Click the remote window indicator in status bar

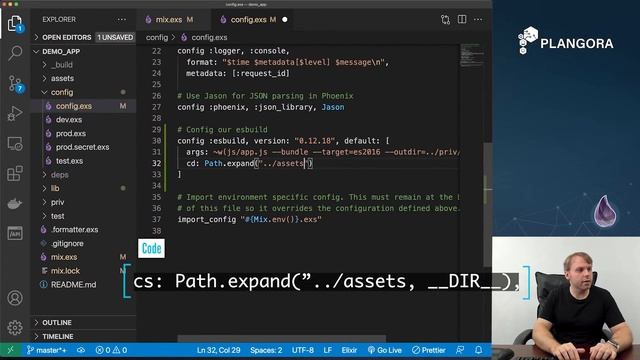11,350
